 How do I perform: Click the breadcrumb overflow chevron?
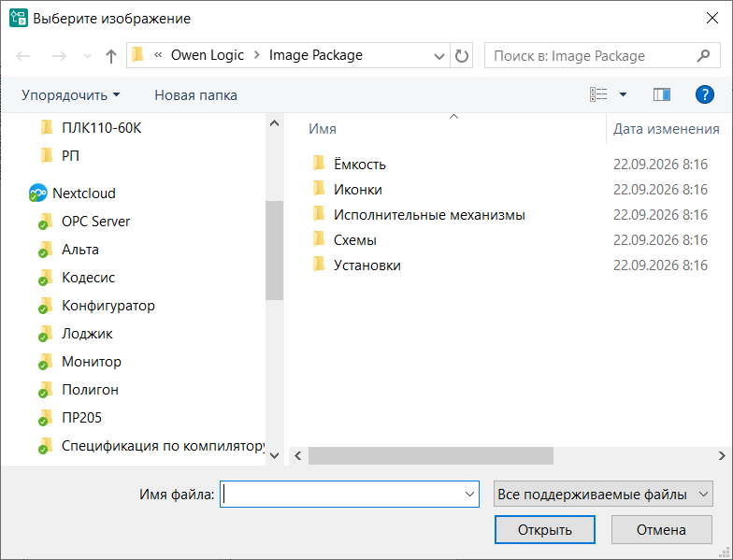tap(158, 55)
